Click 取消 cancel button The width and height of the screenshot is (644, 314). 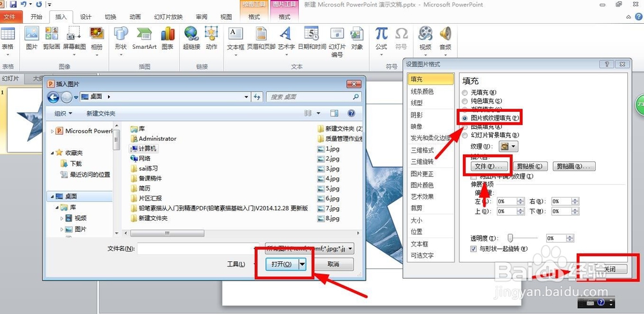click(x=333, y=264)
